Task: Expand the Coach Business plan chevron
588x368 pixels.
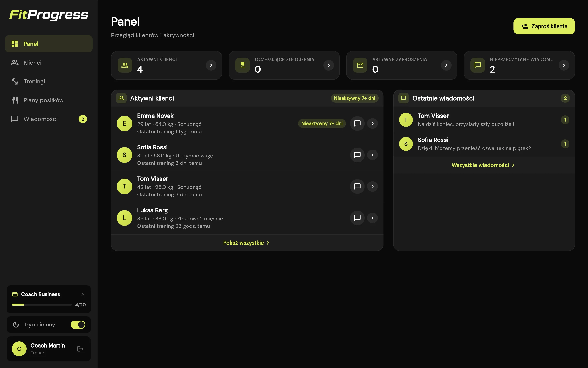Action: pos(83,294)
